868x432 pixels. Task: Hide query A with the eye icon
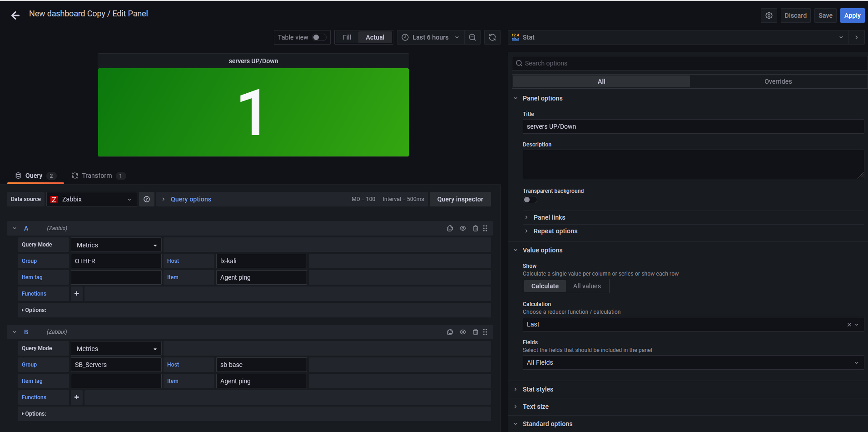coord(463,228)
